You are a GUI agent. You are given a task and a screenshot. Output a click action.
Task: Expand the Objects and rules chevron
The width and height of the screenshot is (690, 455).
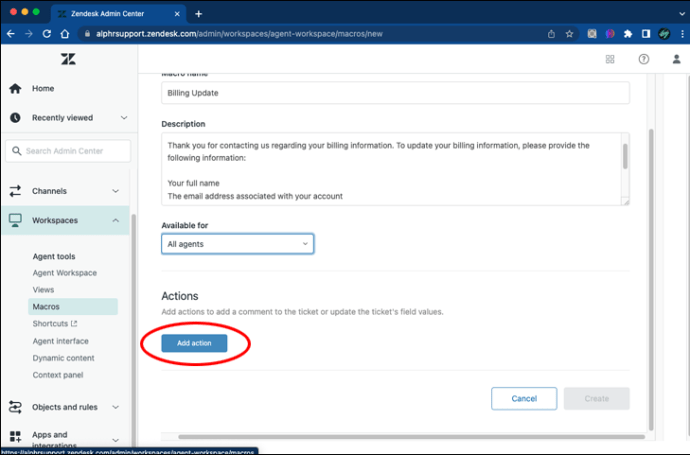pos(115,407)
